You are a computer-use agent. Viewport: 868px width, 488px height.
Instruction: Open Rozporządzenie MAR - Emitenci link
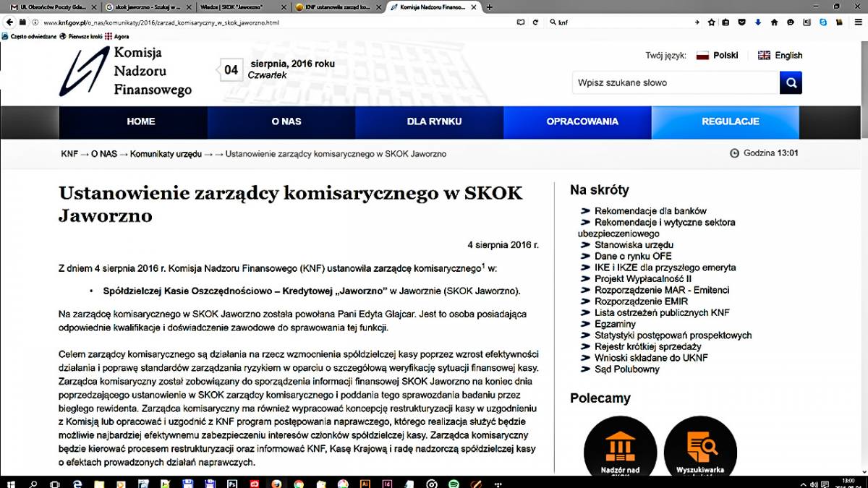tap(662, 290)
